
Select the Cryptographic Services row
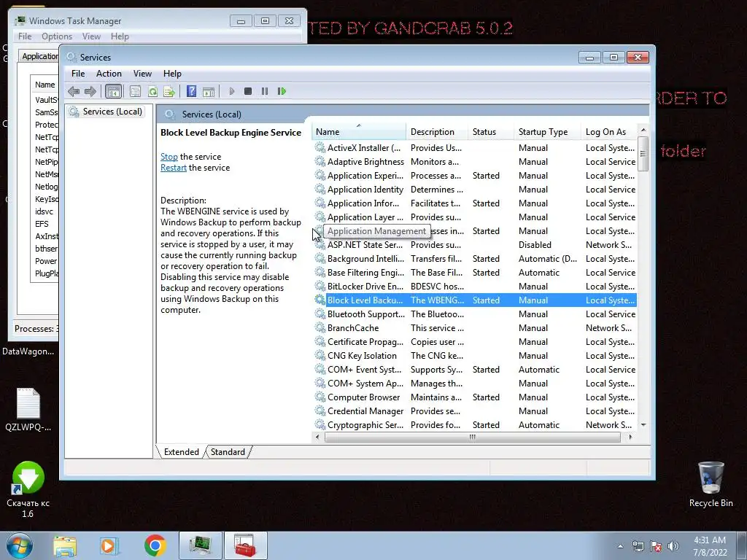pyautogui.click(x=475, y=425)
